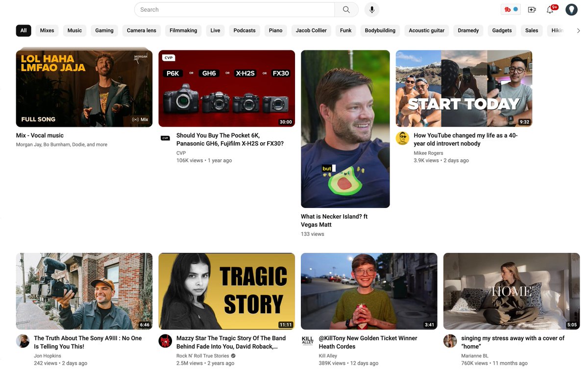This screenshot has height=376, width=588.
Task: Open title 'What is Necker Island?'
Action: pyautogui.click(x=334, y=221)
